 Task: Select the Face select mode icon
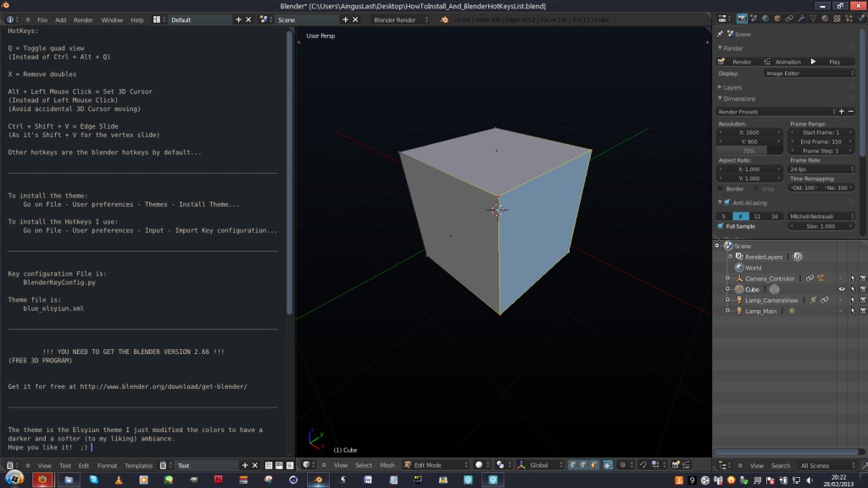coord(593,464)
